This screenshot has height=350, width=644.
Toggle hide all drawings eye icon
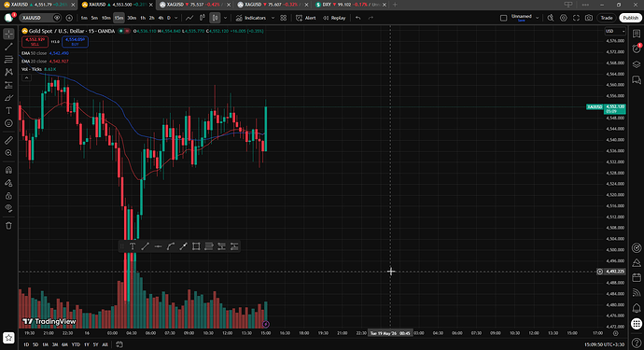(8, 208)
